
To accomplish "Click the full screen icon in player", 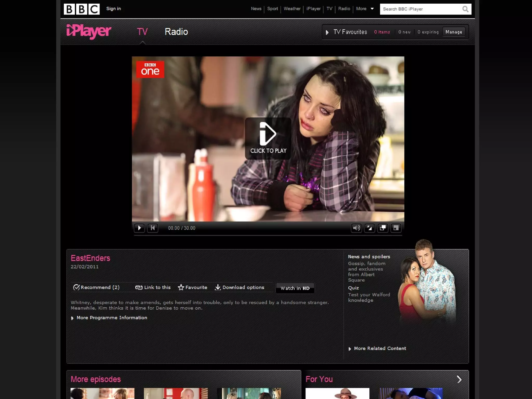I will point(396,228).
